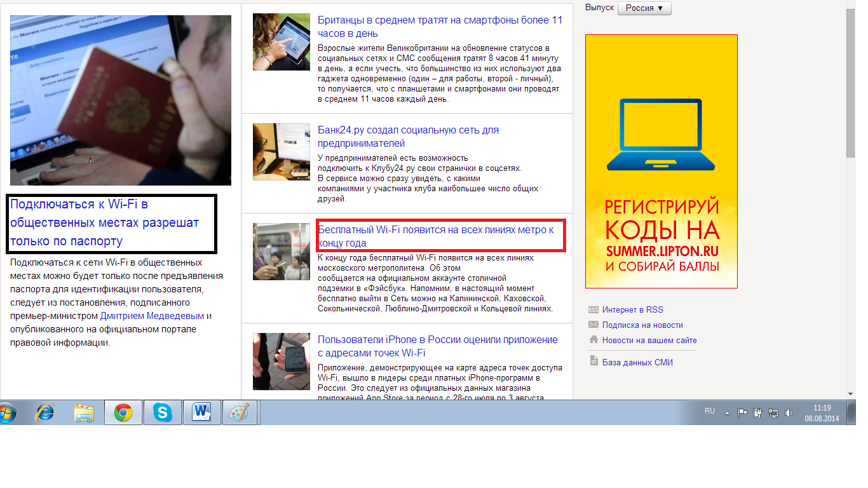Screen dimensions: 868x488
Task: Open article about Britons spending 11 hours on smartphones
Action: click(x=440, y=27)
